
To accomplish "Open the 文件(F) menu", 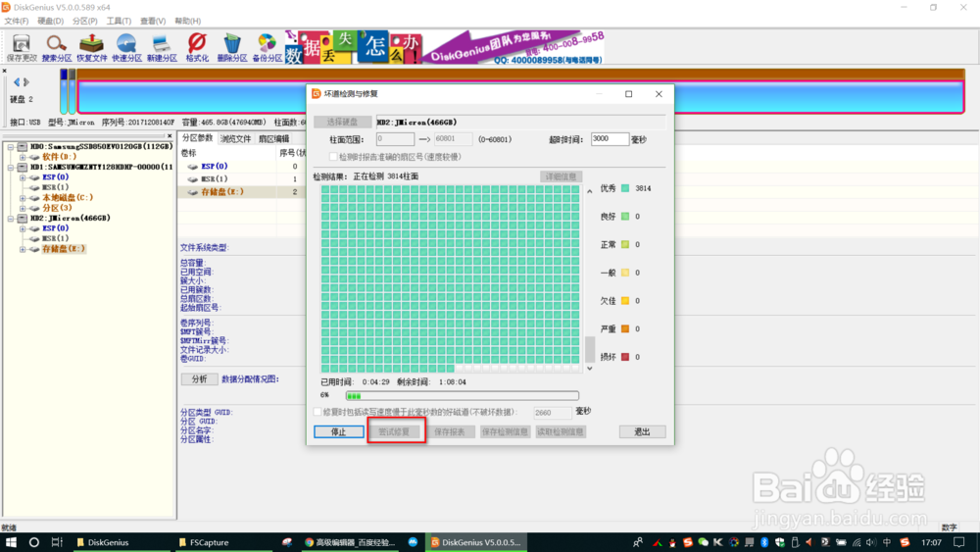I will pyautogui.click(x=17, y=21).
